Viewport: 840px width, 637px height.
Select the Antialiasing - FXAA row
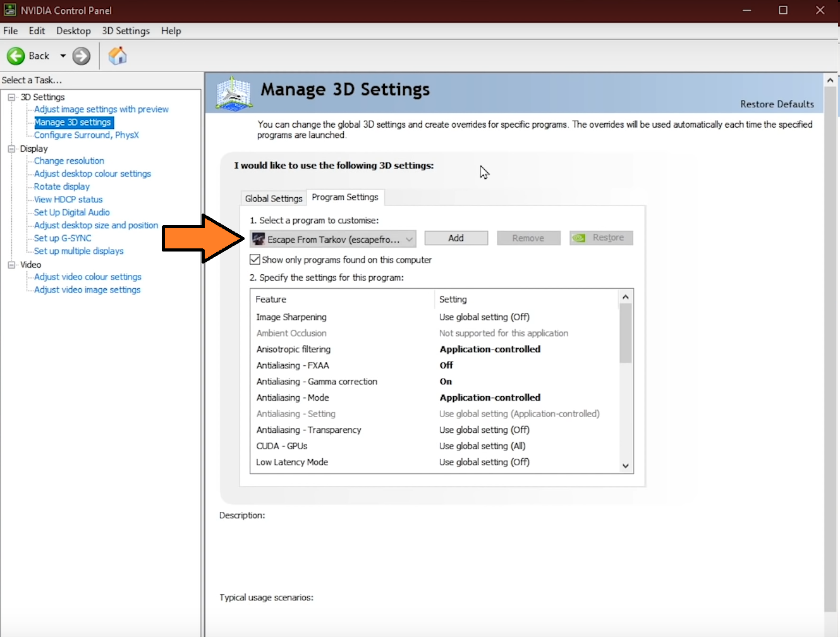click(x=435, y=365)
